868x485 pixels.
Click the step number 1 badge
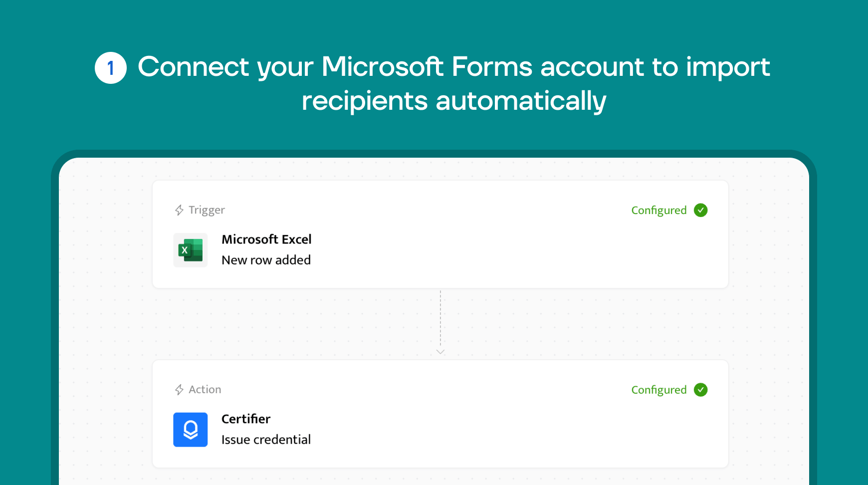111,68
